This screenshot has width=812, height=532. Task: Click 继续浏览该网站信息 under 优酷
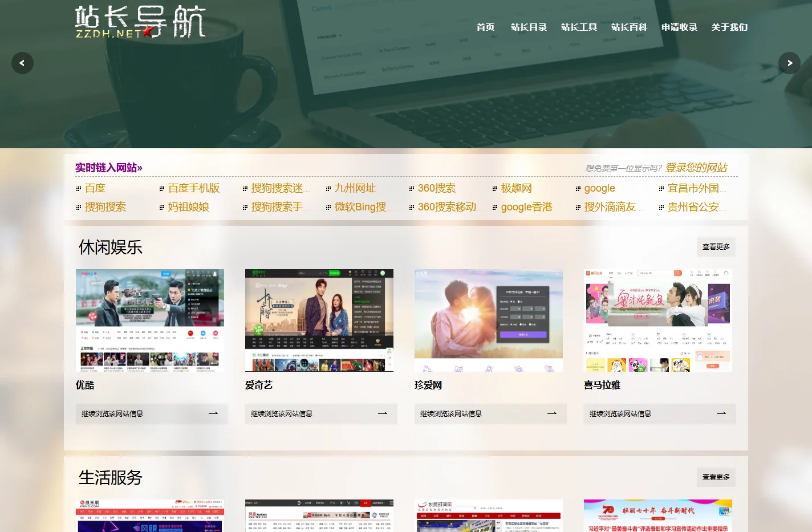point(152,414)
